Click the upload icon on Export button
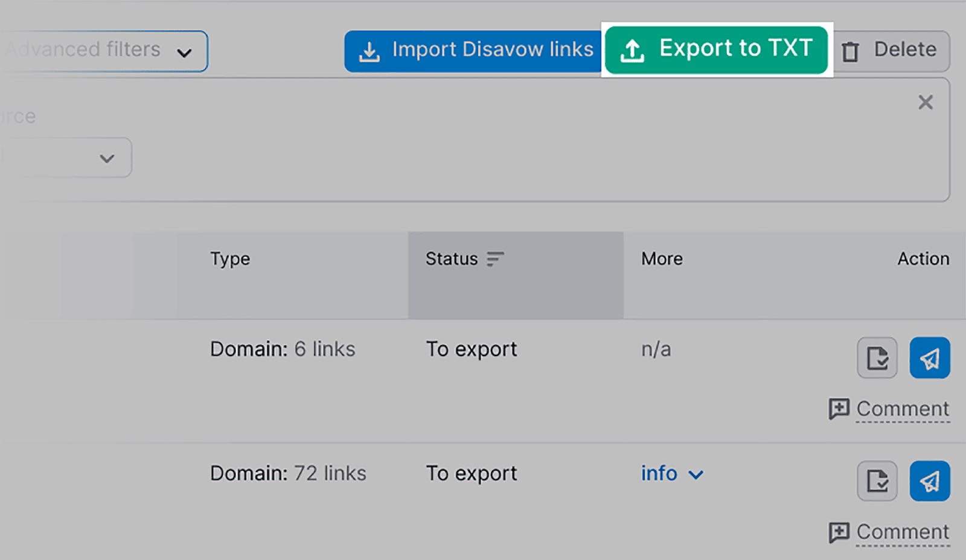The width and height of the screenshot is (966, 560). tap(632, 51)
